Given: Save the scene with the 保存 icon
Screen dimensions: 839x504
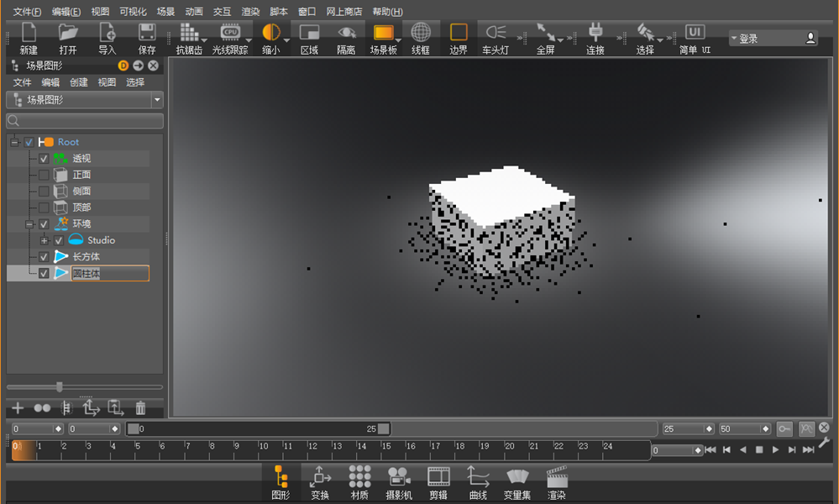Looking at the screenshot, I should coord(147,33).
